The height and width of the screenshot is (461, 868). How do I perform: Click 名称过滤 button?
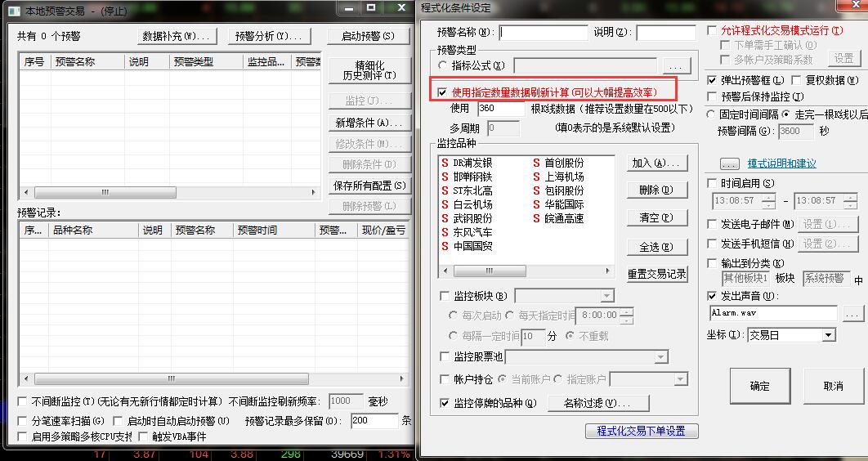[x=598, y=404]
